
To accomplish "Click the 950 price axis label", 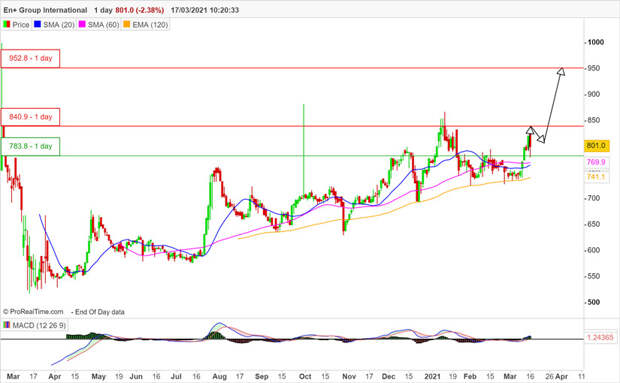I will coord(594,68).
